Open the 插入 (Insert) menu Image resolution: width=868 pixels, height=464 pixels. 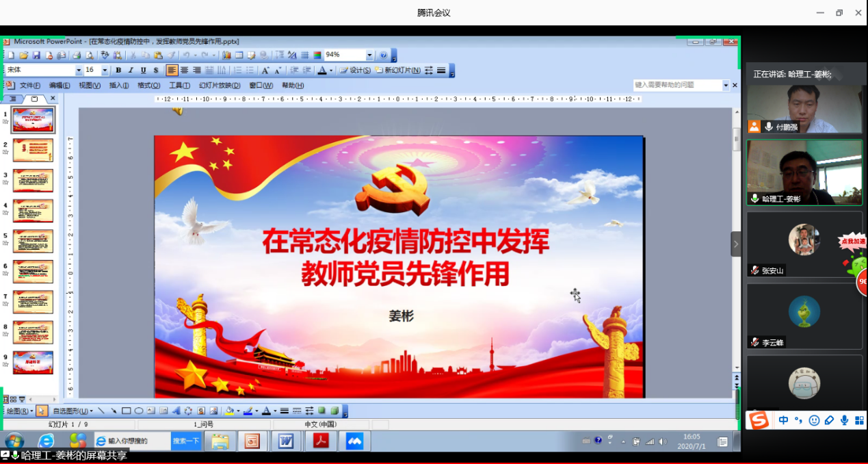pos(118,86)
